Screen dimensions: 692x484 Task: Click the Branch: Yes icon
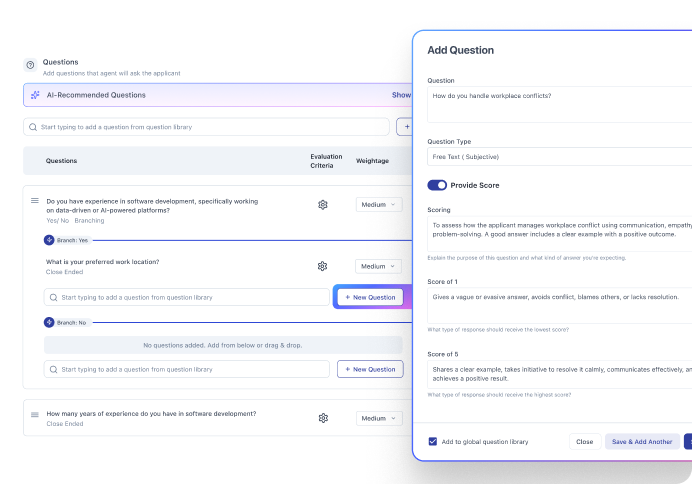coord(49,240)
